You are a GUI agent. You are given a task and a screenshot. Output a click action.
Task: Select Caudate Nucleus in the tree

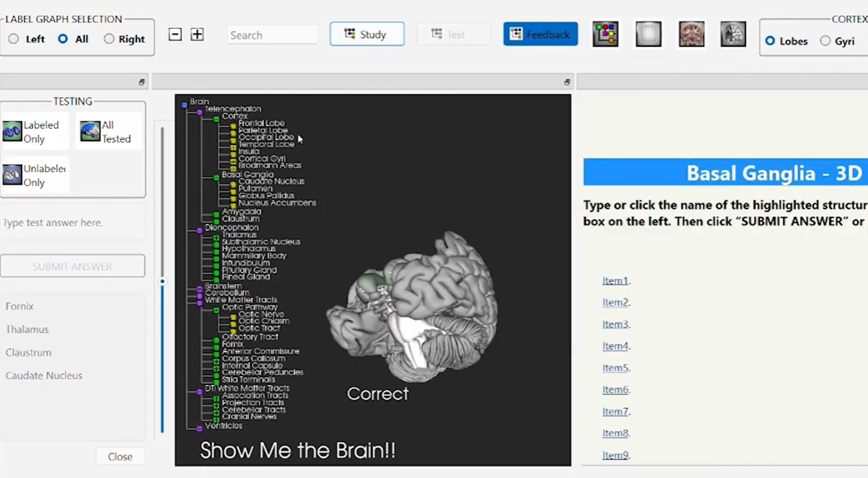point(271,181)
